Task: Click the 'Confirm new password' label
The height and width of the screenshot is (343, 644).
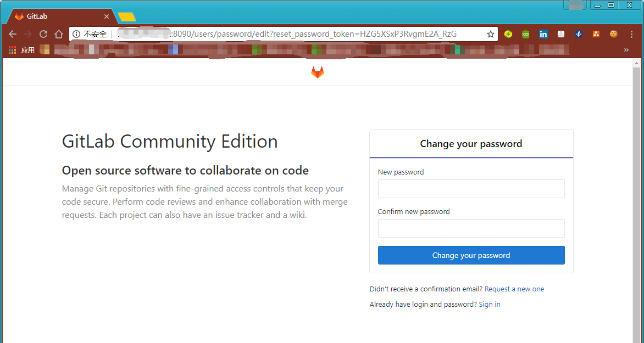Action: (414, 212)
